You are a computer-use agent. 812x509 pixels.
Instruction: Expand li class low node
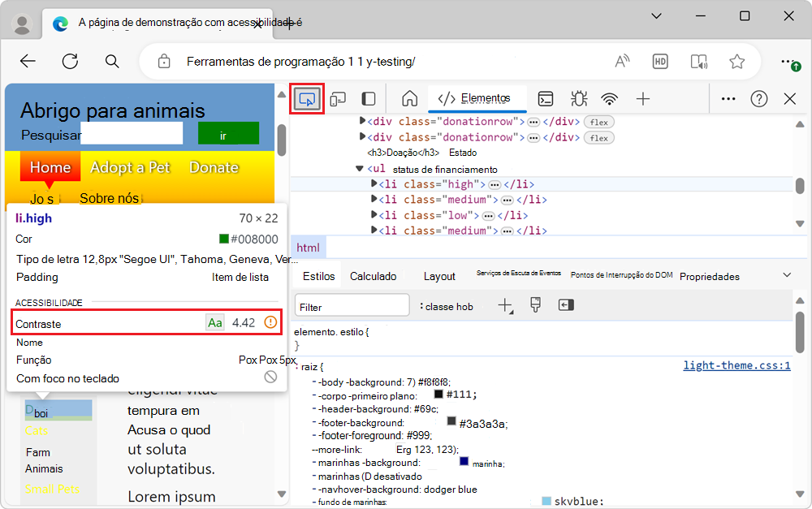(x=374, y=214)
